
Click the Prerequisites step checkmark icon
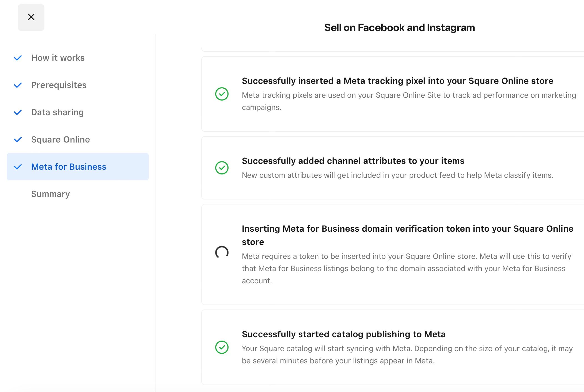click(x=18, y=85)
